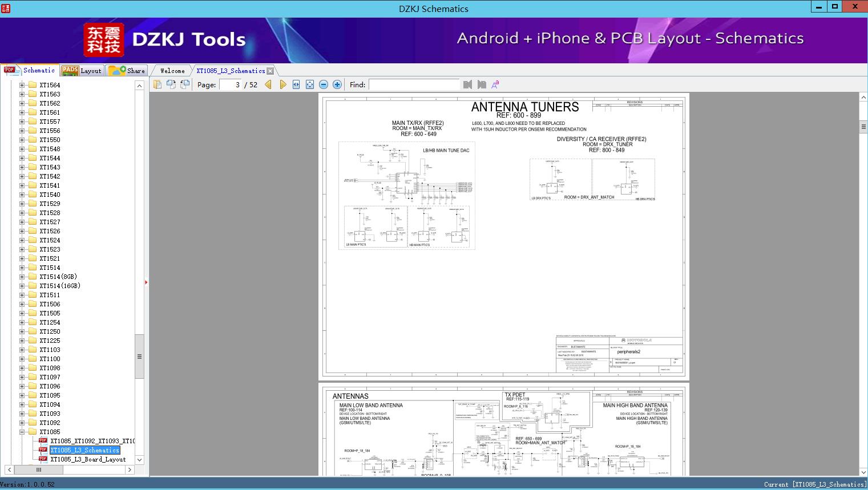Click the fit width icon
This screenshot has height=490, width=868.
pos(296,84)
